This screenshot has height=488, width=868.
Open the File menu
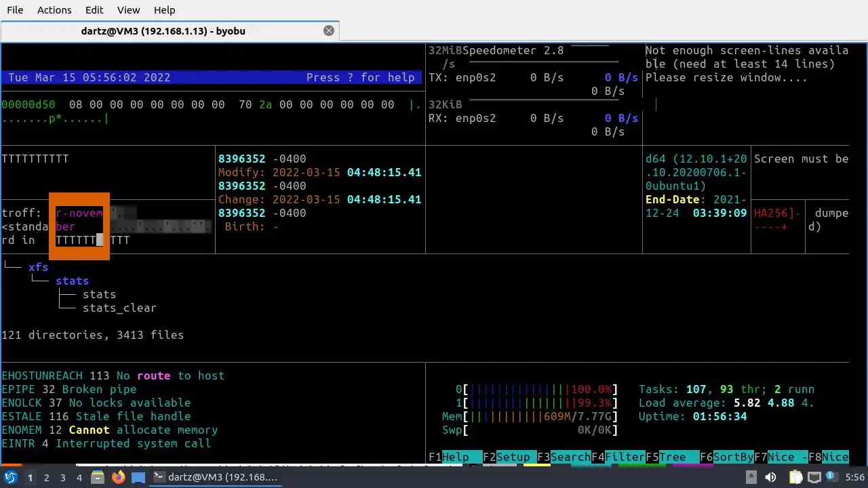(x=15, y=10)
